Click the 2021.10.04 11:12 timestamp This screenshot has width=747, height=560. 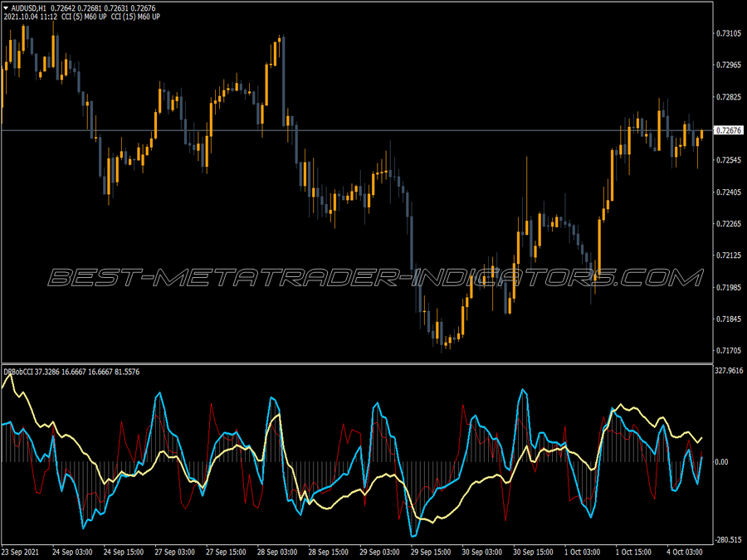[x=31, y=17]
